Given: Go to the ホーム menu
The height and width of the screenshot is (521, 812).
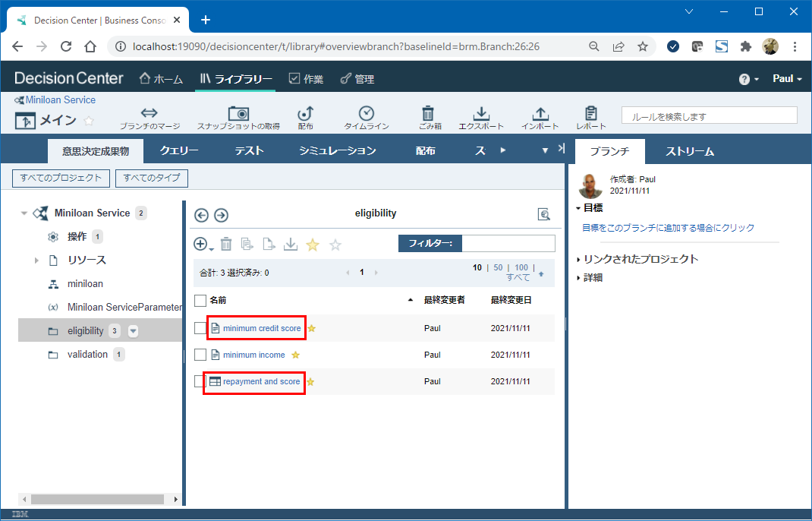Looking at the screenshot, I should click(x=162, y=79).
